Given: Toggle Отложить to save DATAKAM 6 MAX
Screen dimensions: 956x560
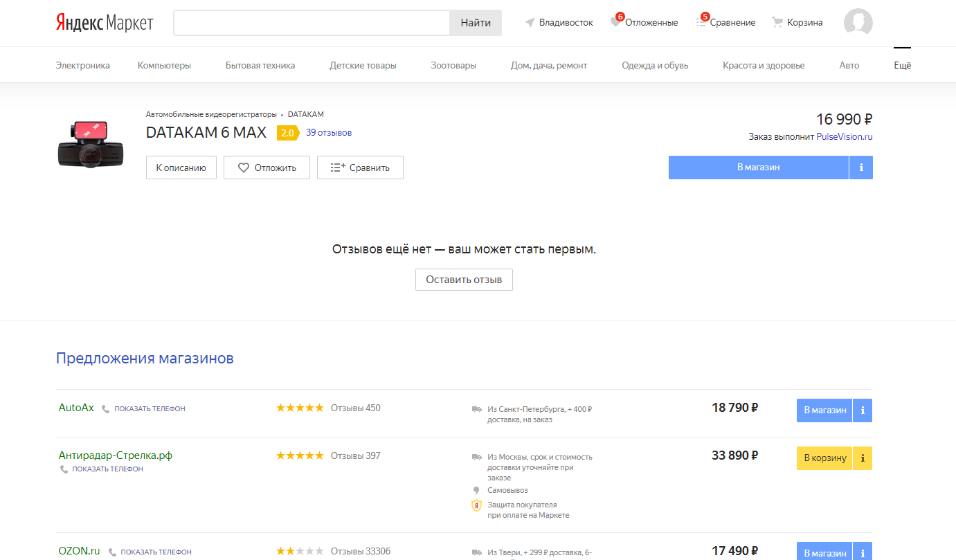Looking at the screenshot, I should (x=267, y=168).
